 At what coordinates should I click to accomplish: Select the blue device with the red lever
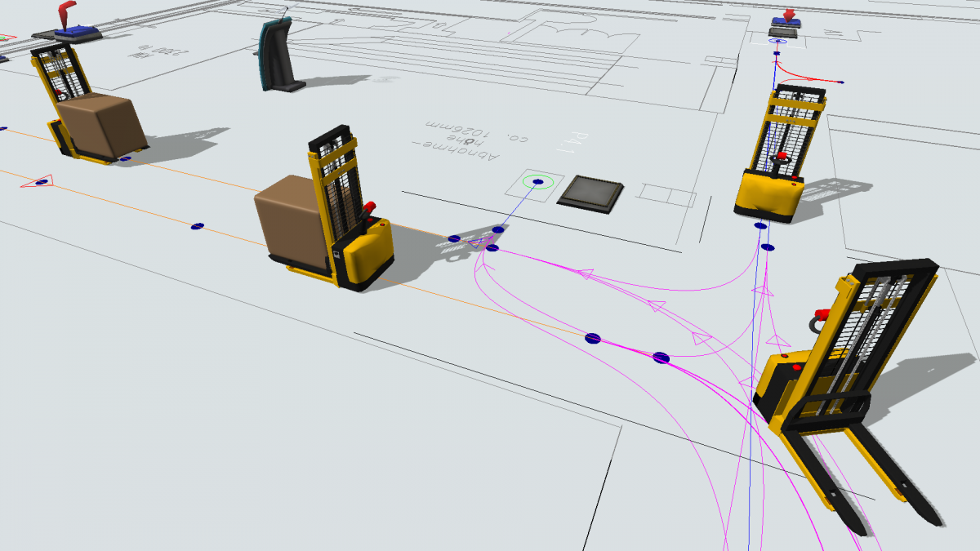point(73,25)
